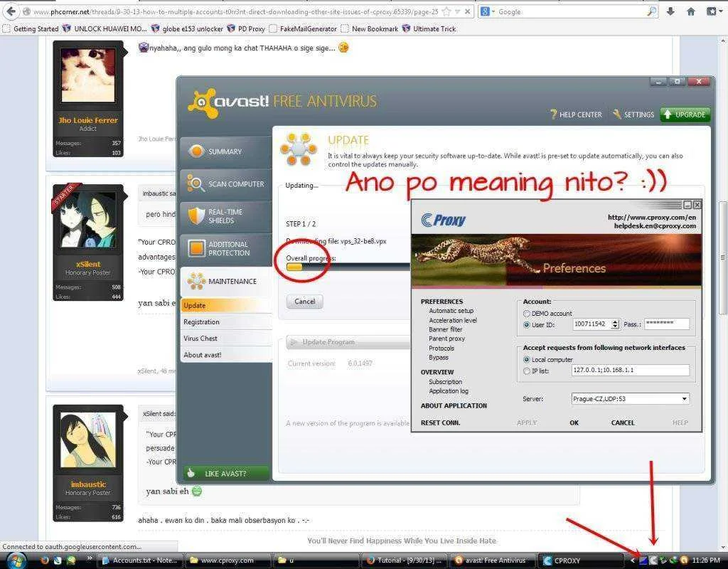Bookmark this page with the star icon
This screenshot has height=569, width=728.
click(x=446, y=11)
